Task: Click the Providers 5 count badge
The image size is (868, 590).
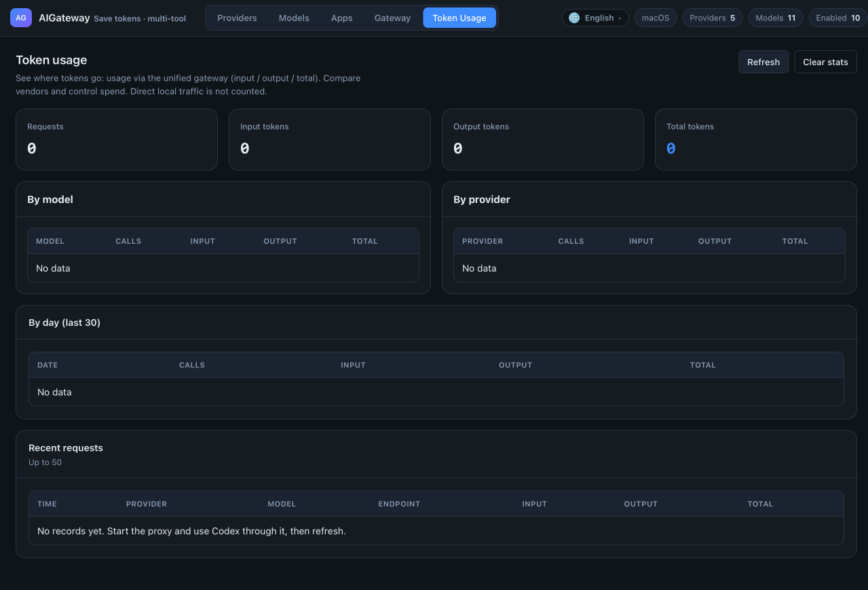Action: 712,18
